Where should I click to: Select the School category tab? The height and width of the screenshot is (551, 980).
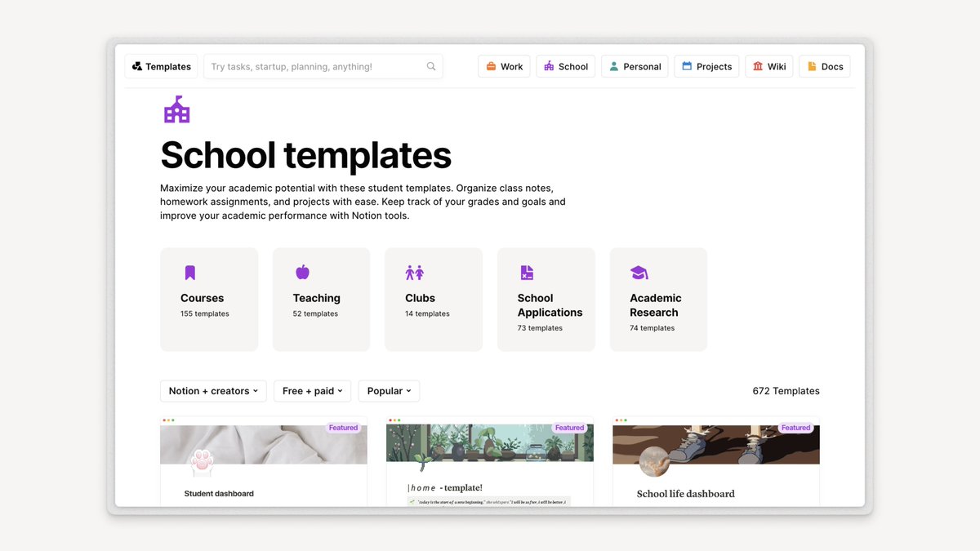tap(565, 67)
